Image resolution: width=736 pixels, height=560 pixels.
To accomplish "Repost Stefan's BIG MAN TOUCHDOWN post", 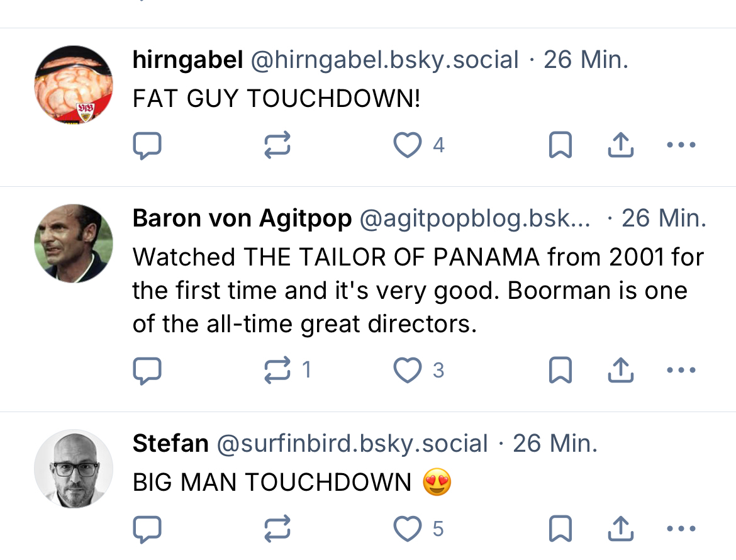I will point(277,529).
